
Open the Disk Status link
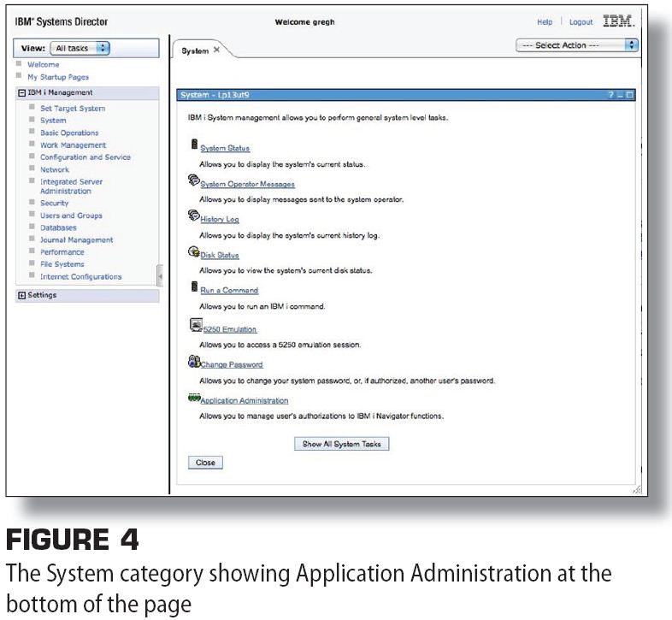click(x=220, y=255)
